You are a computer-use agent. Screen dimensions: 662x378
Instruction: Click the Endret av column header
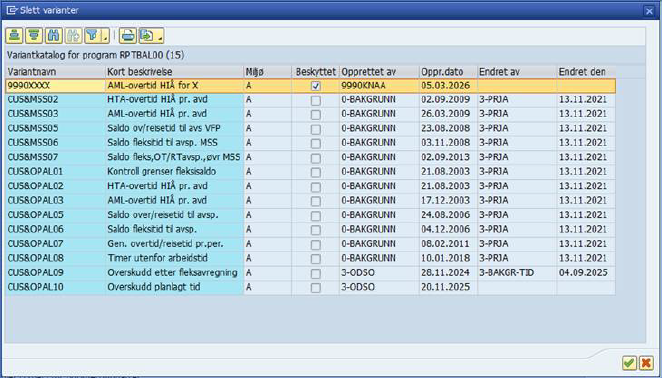point(517,72)
